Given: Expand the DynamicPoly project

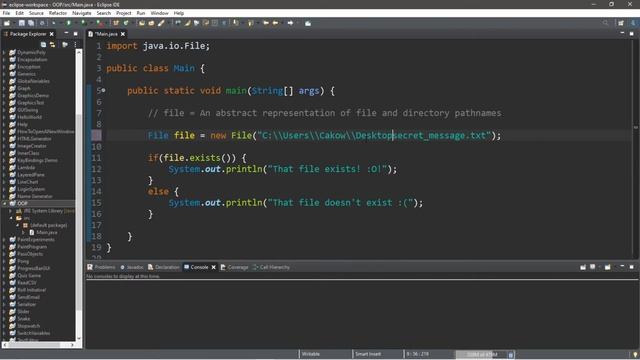Looking at the screenshot, I should (x=4, y=52).
